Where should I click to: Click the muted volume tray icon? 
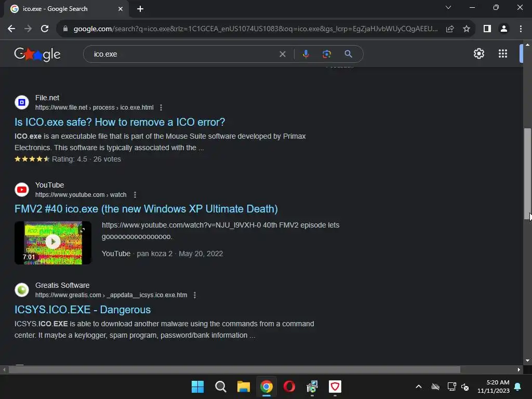[x=465, y=387]
